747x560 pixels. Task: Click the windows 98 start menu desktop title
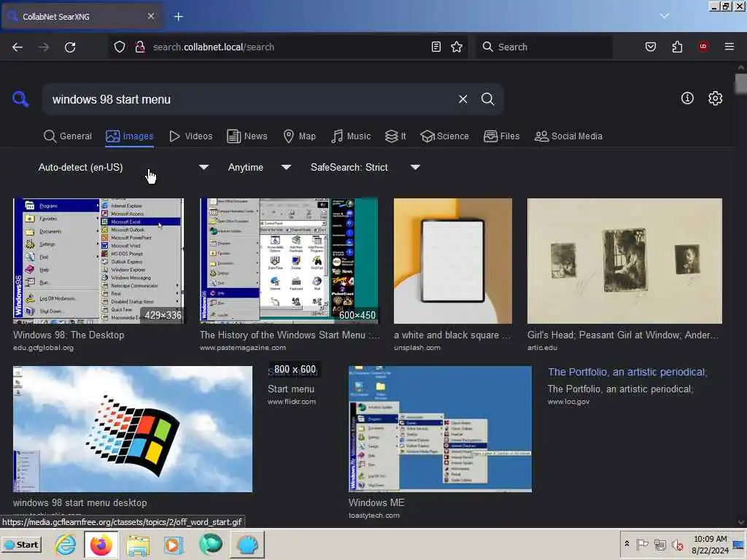point(80,502)
